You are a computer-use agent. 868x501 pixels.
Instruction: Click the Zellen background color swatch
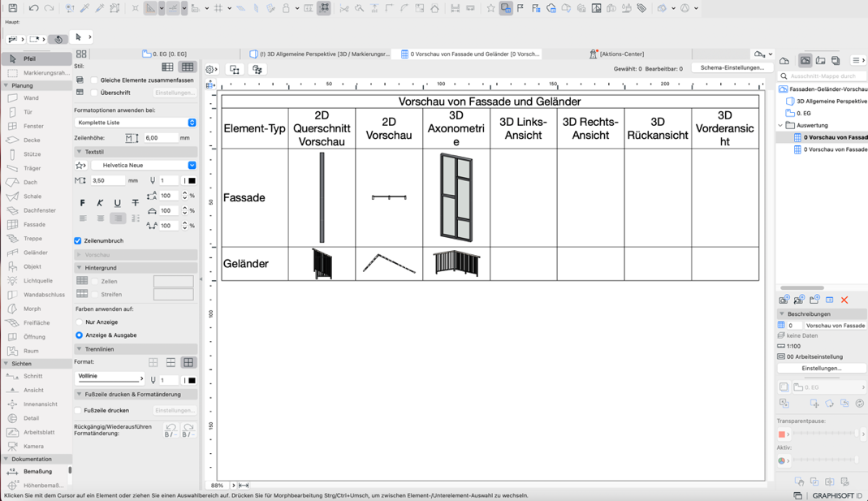[173, 281]
